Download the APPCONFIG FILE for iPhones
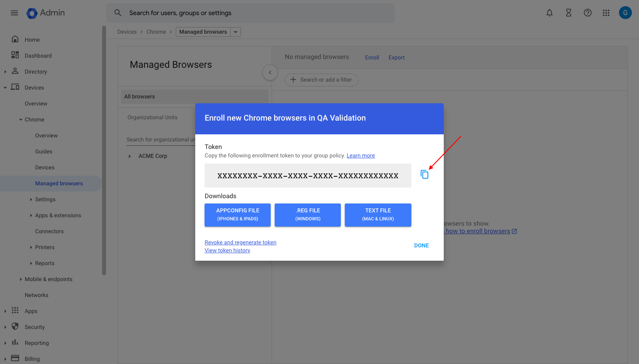 (237, 215)
